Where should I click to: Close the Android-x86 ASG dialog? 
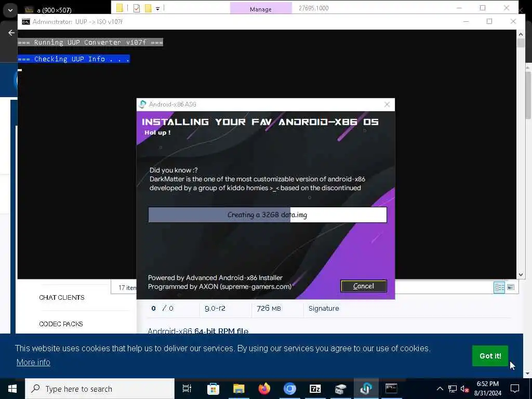387,104
